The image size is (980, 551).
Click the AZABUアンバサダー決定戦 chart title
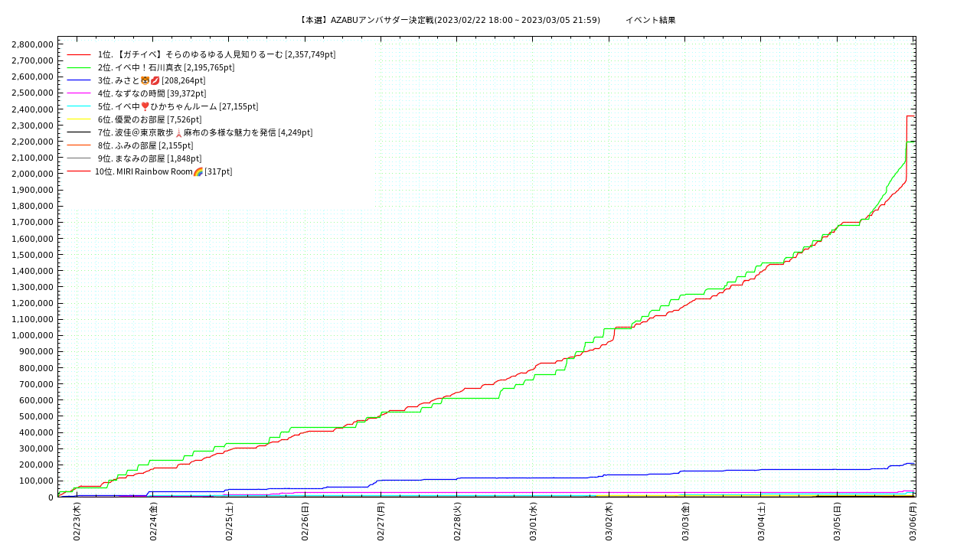tap(449, 20)
